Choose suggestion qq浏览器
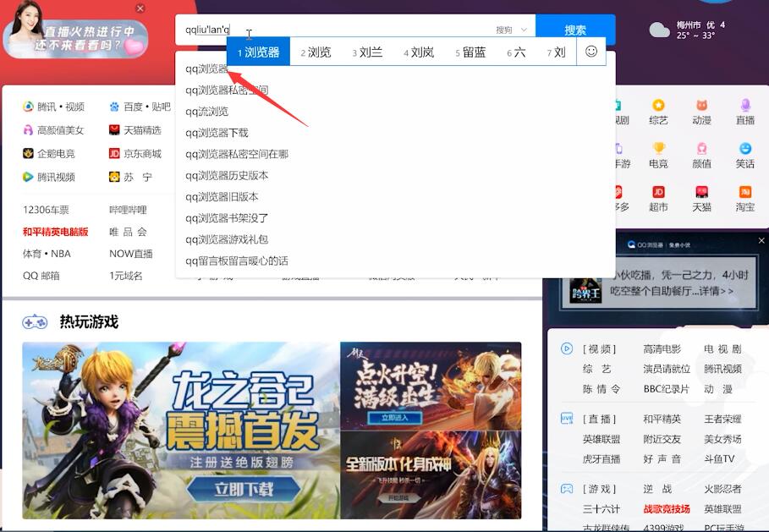The image size is (769, 532). tap(207, 69)
